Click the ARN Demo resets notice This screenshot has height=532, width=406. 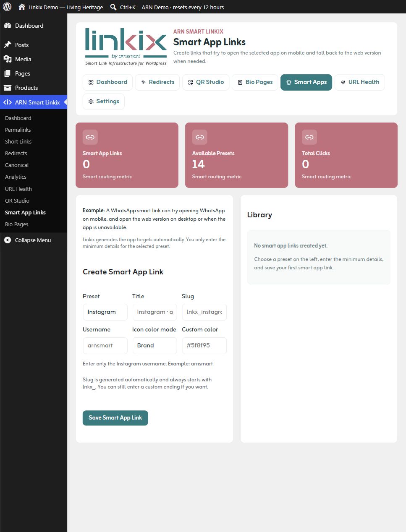[x=183, y=7]
